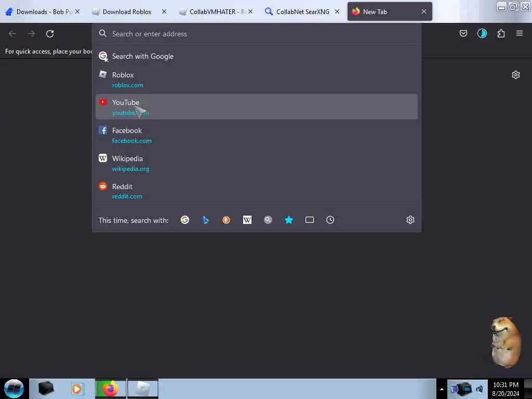Viewport: 532px width, 399px height.
Task: Open the black box taskbar icon
Action: click(x=46, y=389)
